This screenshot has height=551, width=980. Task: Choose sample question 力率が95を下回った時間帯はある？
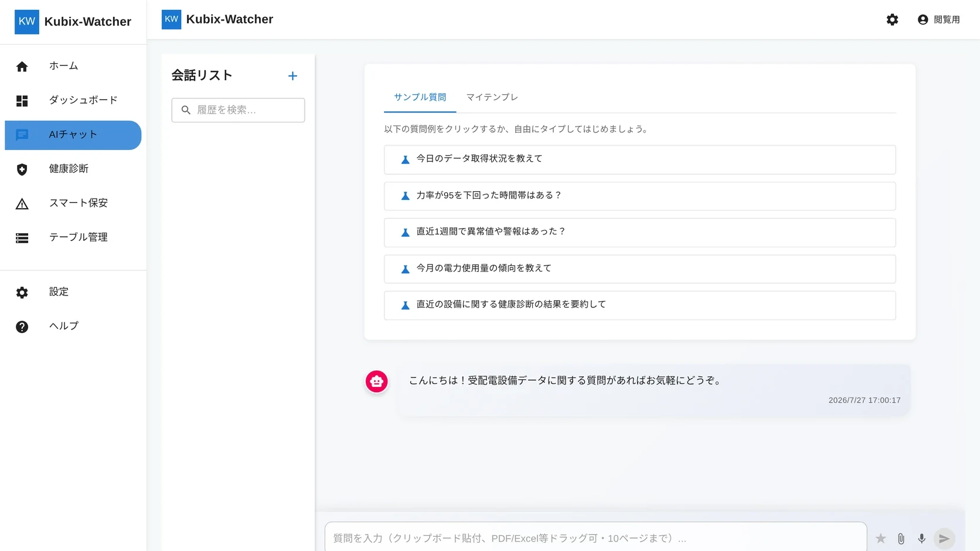pos(639,196)
